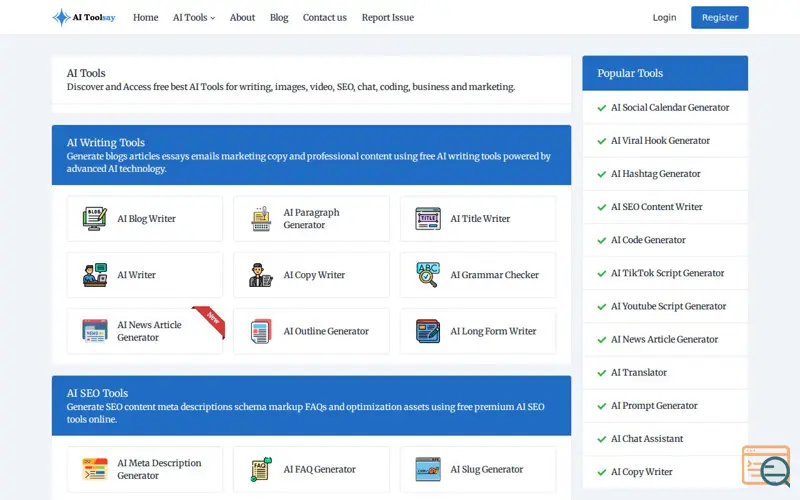Screen dimensions: 800x500
Task: Click the AI Paragraph Generator typewriter icon
Action: coord(261,218)
